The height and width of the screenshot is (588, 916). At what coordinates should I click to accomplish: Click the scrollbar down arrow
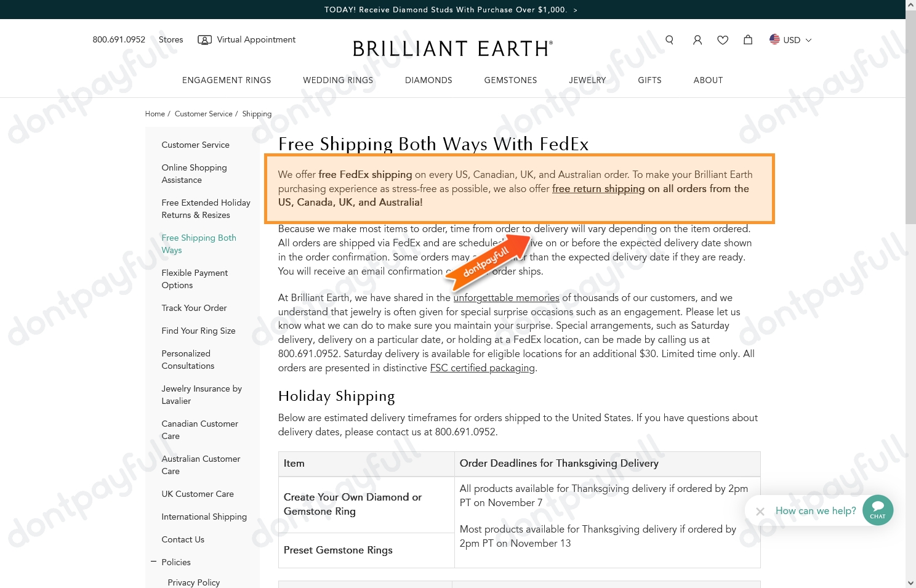[x=910, y=582]
